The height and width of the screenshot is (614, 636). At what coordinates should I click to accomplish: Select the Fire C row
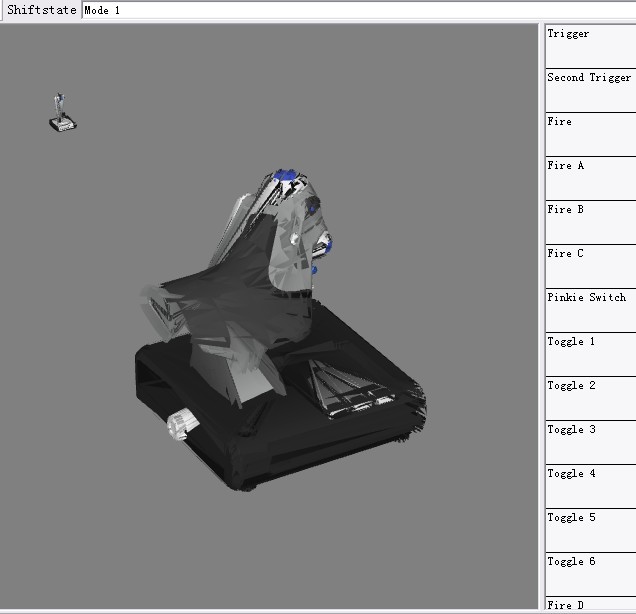[x=590, y=266]
